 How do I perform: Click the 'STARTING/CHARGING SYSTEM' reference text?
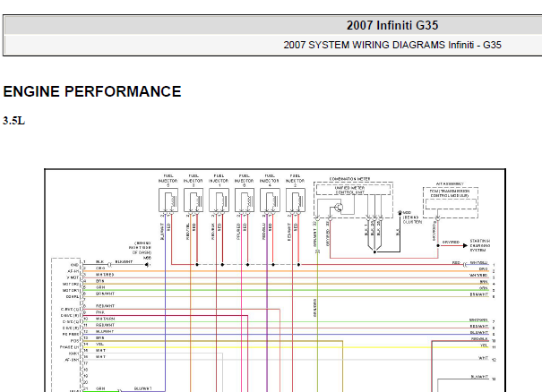(480, 245)
